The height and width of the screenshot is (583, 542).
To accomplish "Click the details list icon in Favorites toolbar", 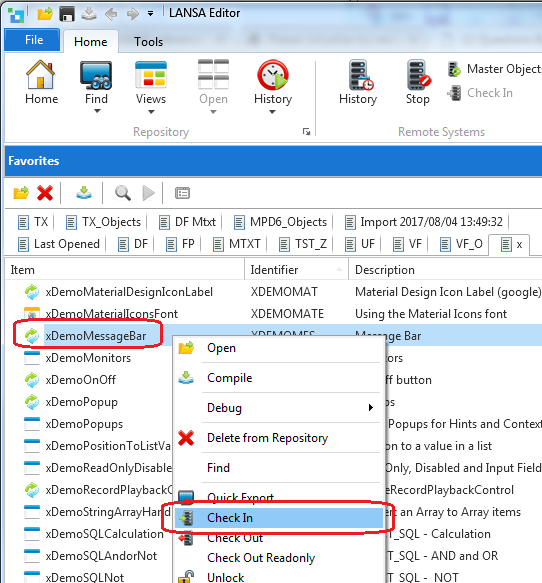I will (182, 193).
